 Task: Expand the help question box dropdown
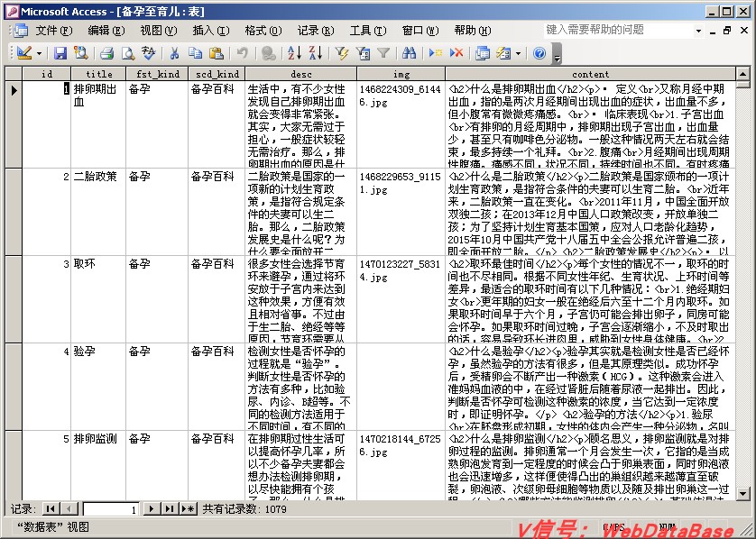[x=698, y=31]
